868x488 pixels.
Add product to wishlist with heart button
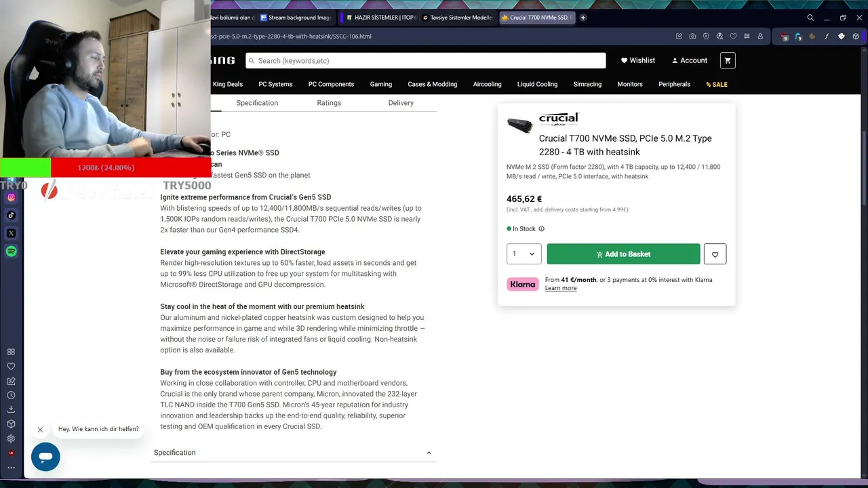715,254
